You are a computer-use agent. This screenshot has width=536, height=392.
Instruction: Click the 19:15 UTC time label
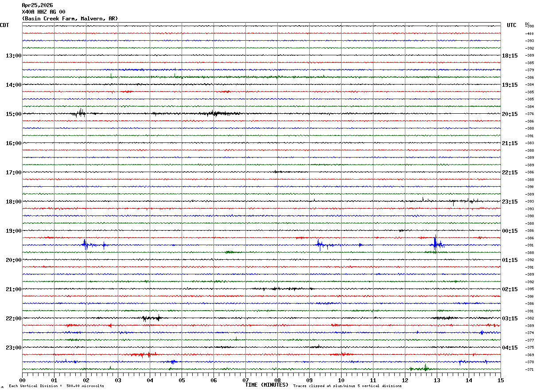(x=510, y=85)
